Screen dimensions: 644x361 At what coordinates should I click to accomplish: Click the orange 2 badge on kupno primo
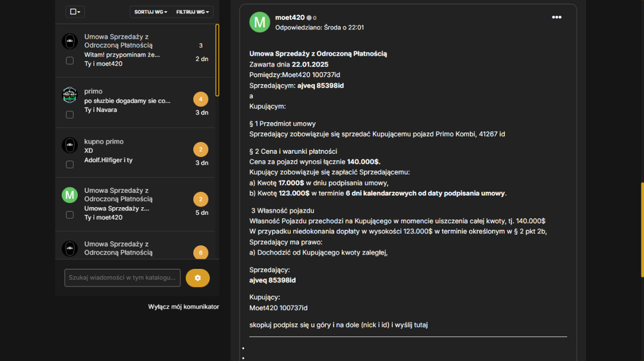[x=201, y=149]
